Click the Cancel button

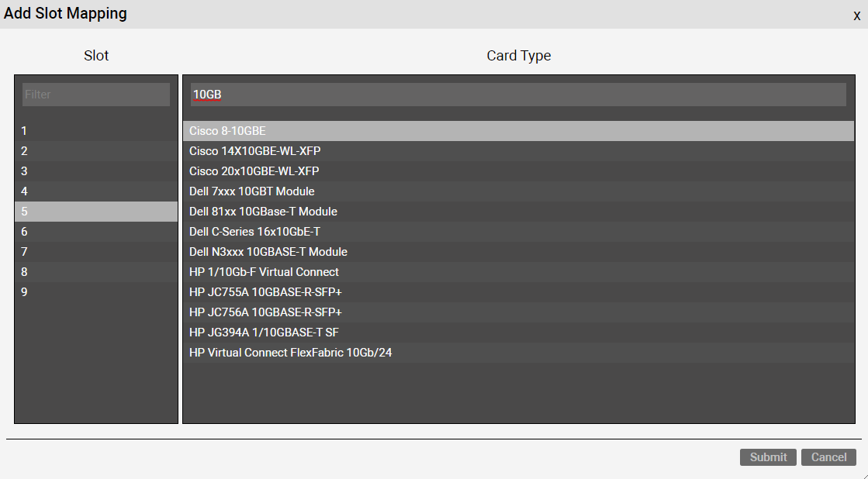click(828, 457)
